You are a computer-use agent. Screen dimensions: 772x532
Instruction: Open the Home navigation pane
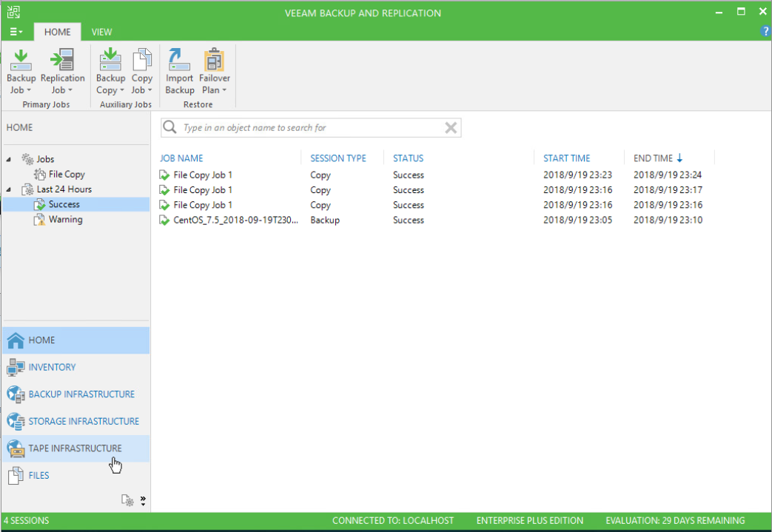click(75, 340)
